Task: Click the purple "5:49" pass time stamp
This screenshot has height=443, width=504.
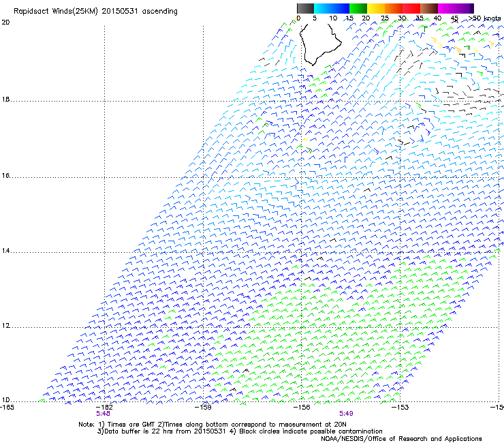Action: pyautogui.click(x=346, y=414)
